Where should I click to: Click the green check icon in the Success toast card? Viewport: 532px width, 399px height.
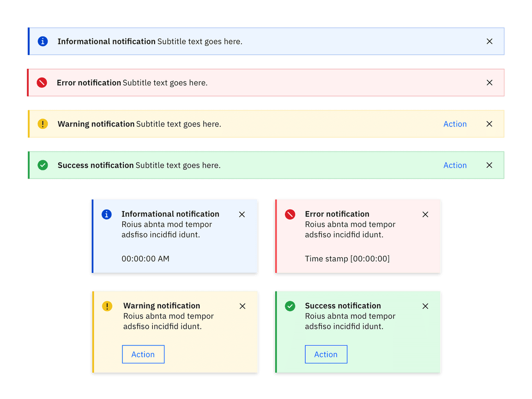pos(290,306)
